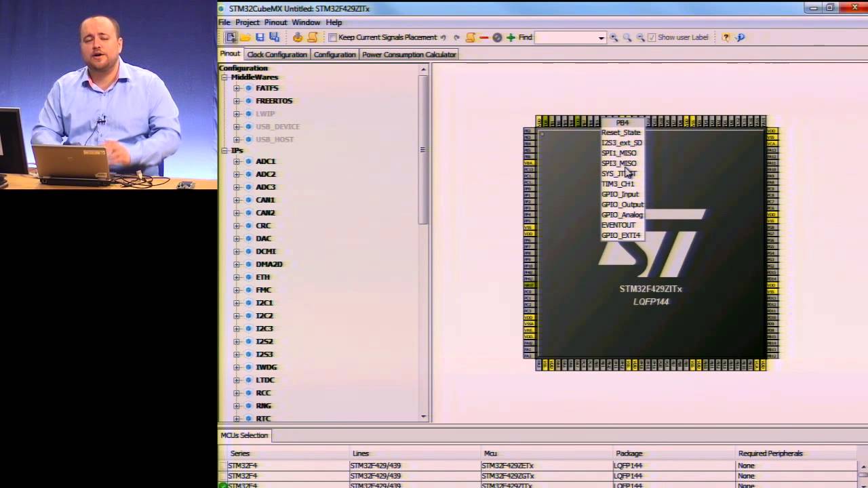This screenshot has height=488, width=868.
Task: Click the red minus toolbar icon
Action: pos(484,37)
